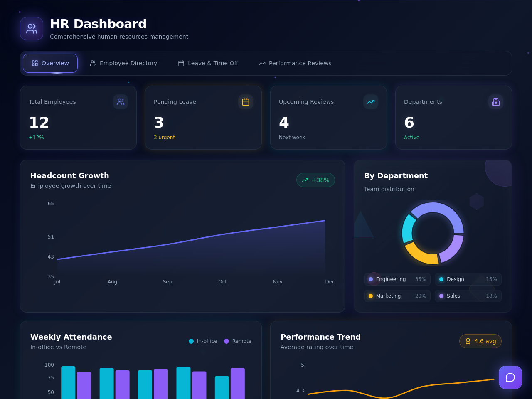Click the Departments count 6
532x399 pixels.
click(409, 123)
